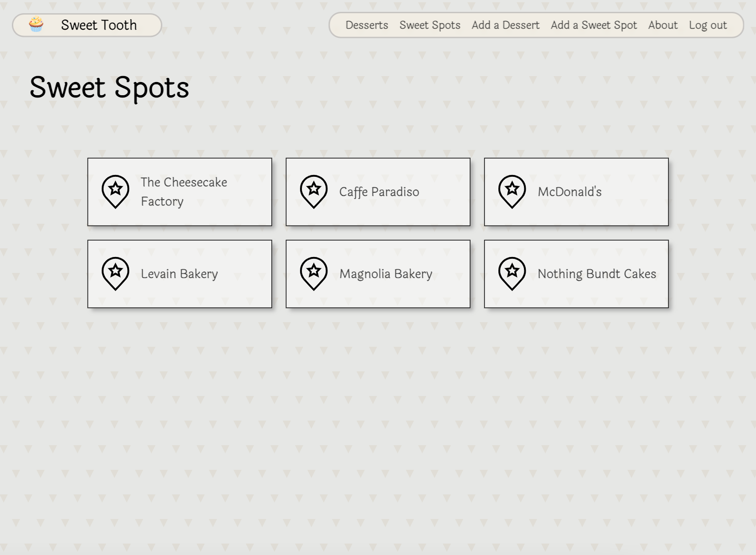This screenshot has width=756, height=555.
Task: Open Add a Sweet Spot page
Action: pyautogui.click(x=594, y=25)
